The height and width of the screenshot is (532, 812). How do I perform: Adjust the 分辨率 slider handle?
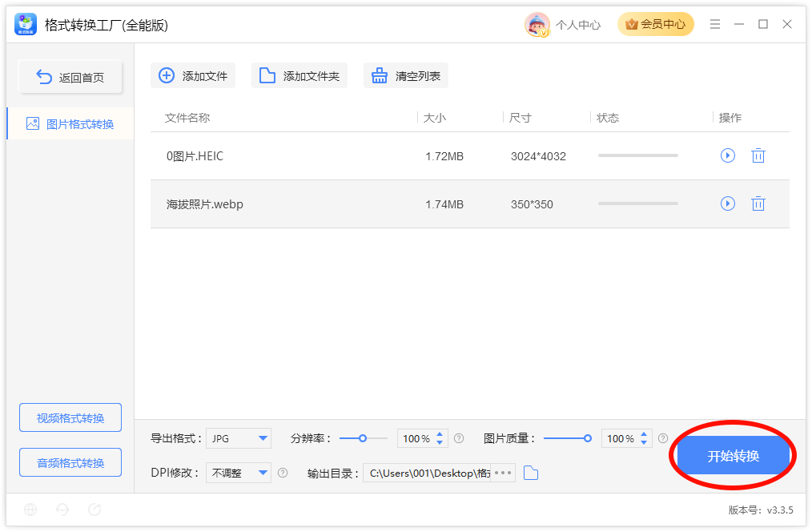coord(363,438)
